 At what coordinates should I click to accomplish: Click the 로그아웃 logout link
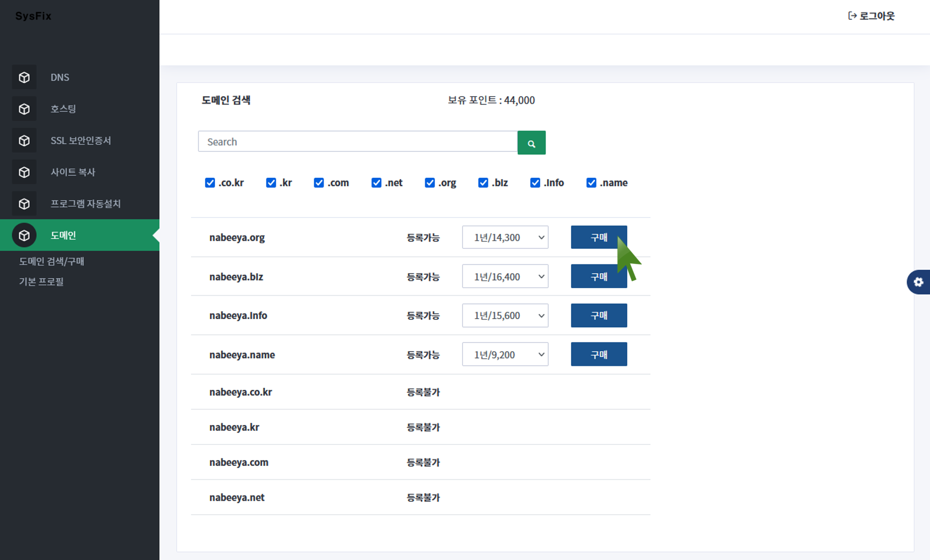pos(871,16)
